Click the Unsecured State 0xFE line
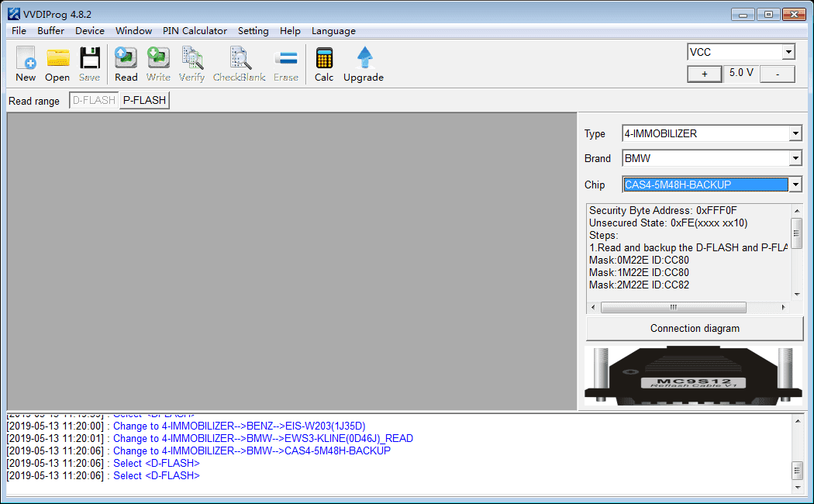The height and width of the screenshot is (504, 814). pos(668,223)
